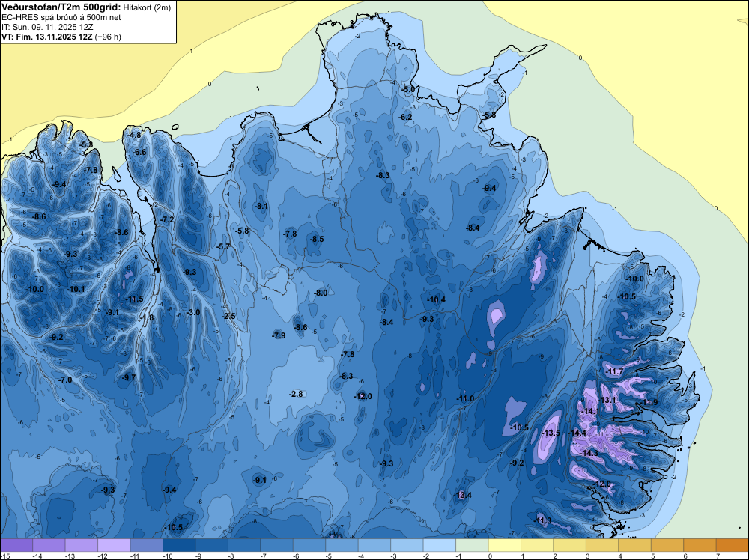Click the -5.3 temperature label
Image resolution: width=749 pixels, height=560 pixels.
(x=86, y=144)
